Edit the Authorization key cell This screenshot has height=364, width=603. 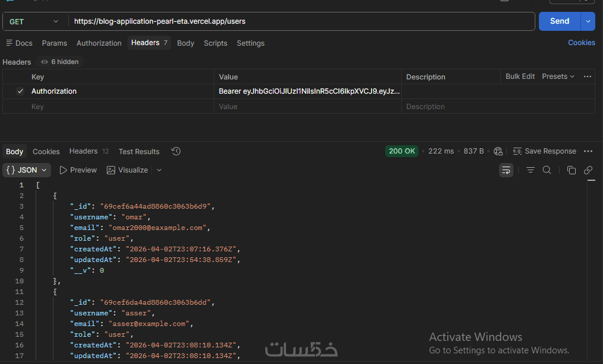(121, 91)
